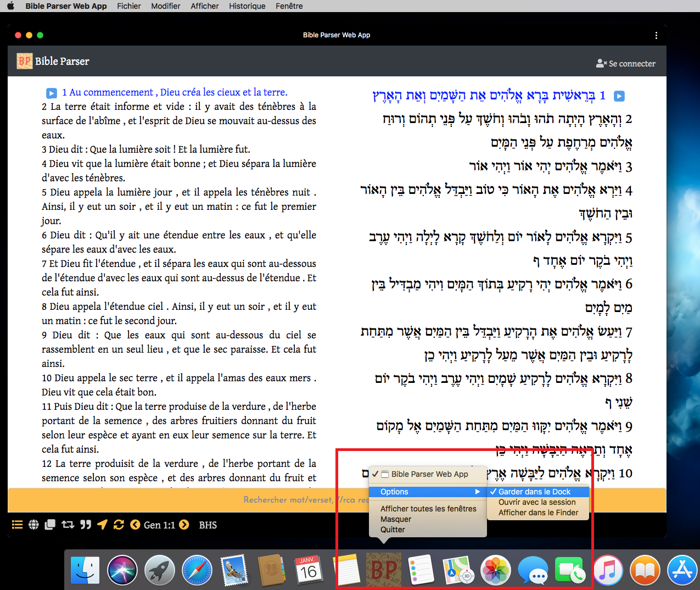Click the "Se connecter" link
This screenshot has width=700, height=590.
626,64
